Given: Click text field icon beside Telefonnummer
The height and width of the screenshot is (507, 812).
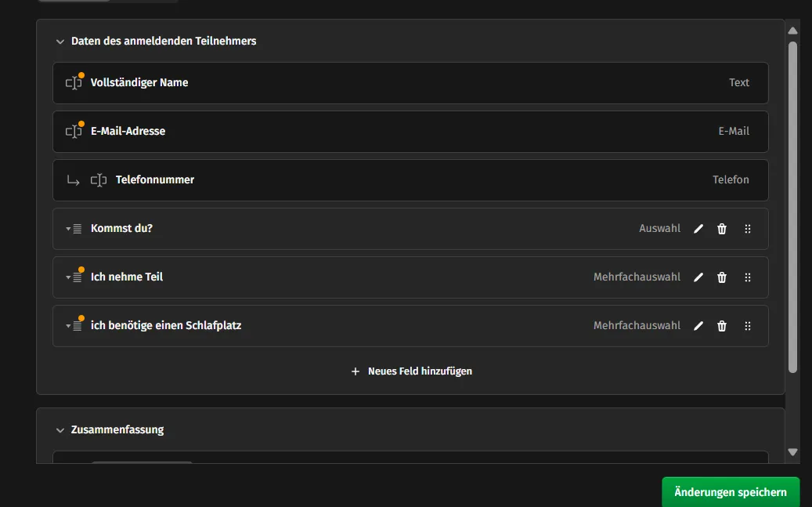Looking at the screenshot, I should pyautogui.click(x=99, y=180).
